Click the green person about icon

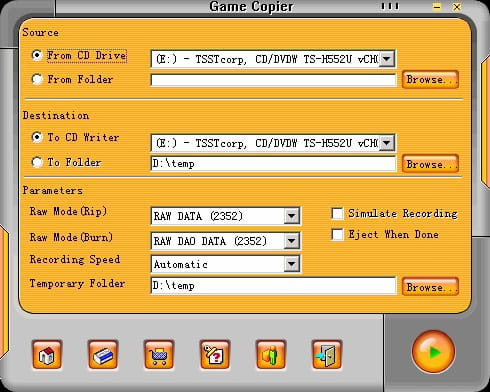[x=271, y=355]
